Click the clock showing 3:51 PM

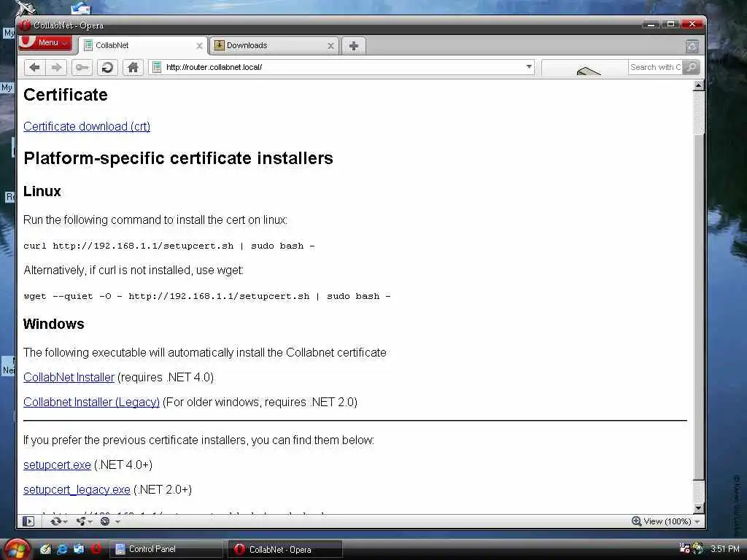[x=724, y=549]
